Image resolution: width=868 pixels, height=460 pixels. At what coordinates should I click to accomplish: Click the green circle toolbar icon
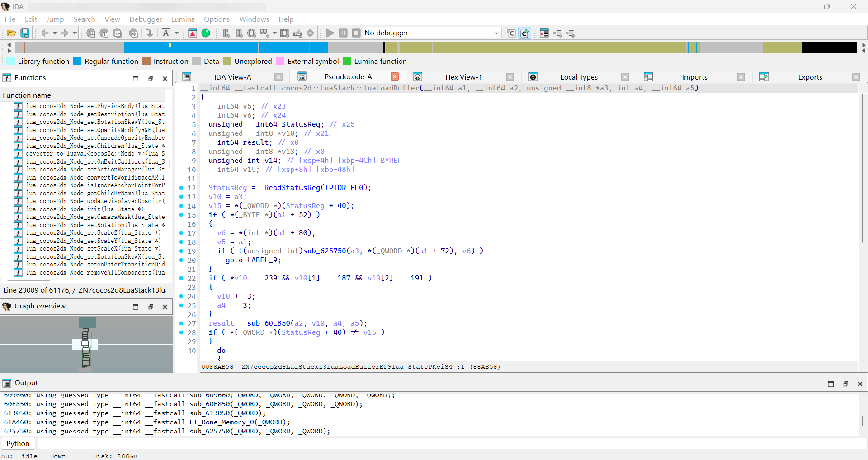click(x=206, y=33)
